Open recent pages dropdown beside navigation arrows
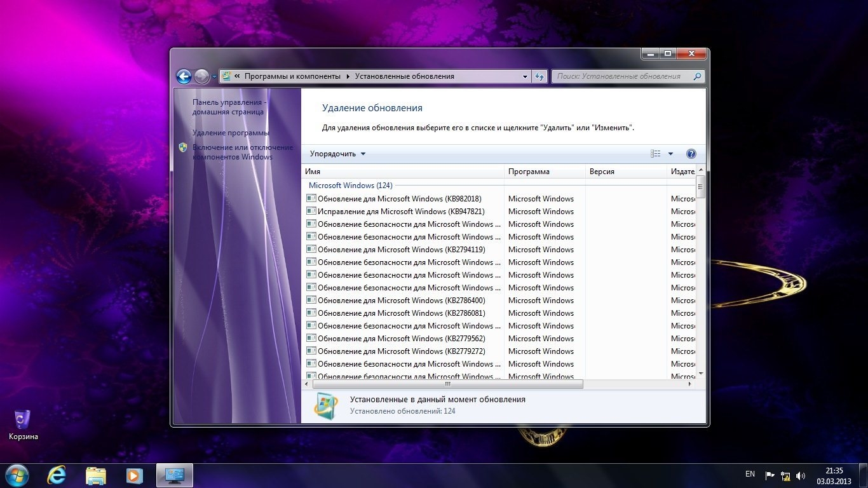Image resolution: width=868 pixels, height=488 pixels. click(x=214, y=77)
